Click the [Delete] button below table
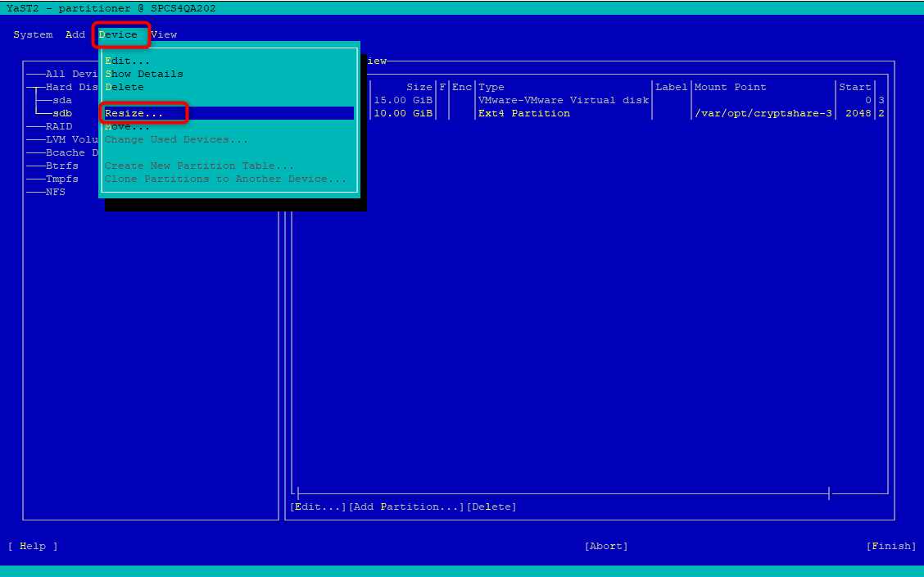 (491, 507)
